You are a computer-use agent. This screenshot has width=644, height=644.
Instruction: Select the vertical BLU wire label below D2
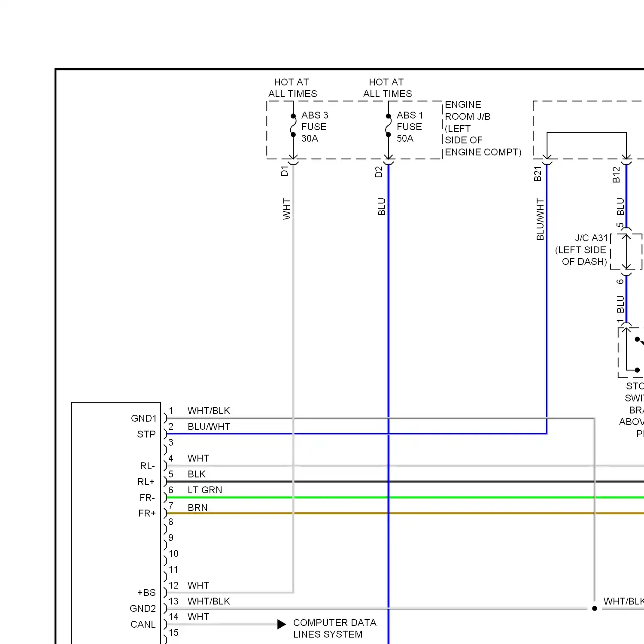click(382, 207)
